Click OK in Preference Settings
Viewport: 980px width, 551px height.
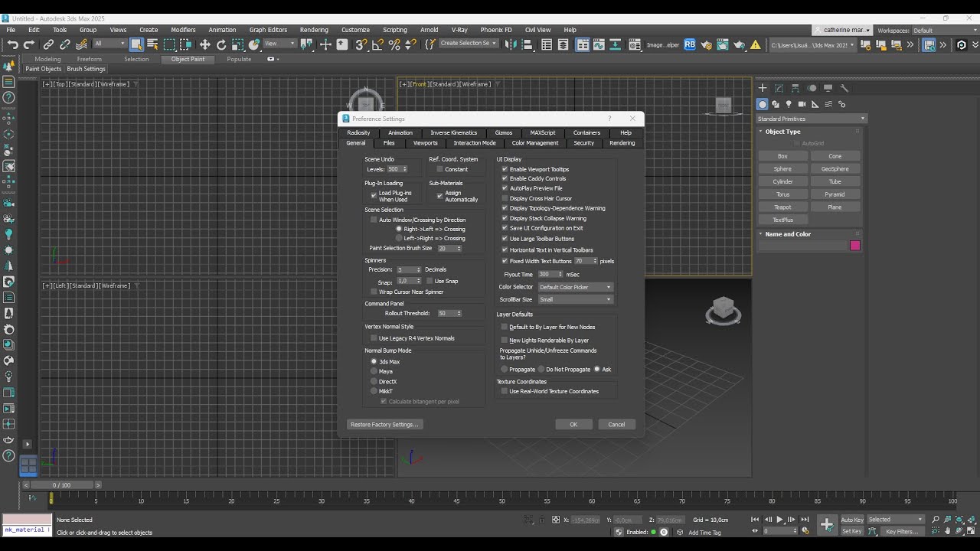tap(573, 424)
